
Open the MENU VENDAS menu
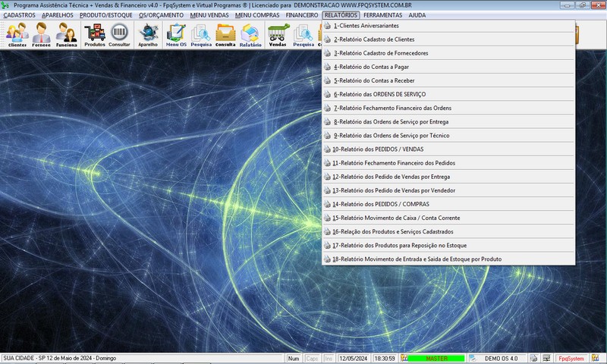pos(209,15)
